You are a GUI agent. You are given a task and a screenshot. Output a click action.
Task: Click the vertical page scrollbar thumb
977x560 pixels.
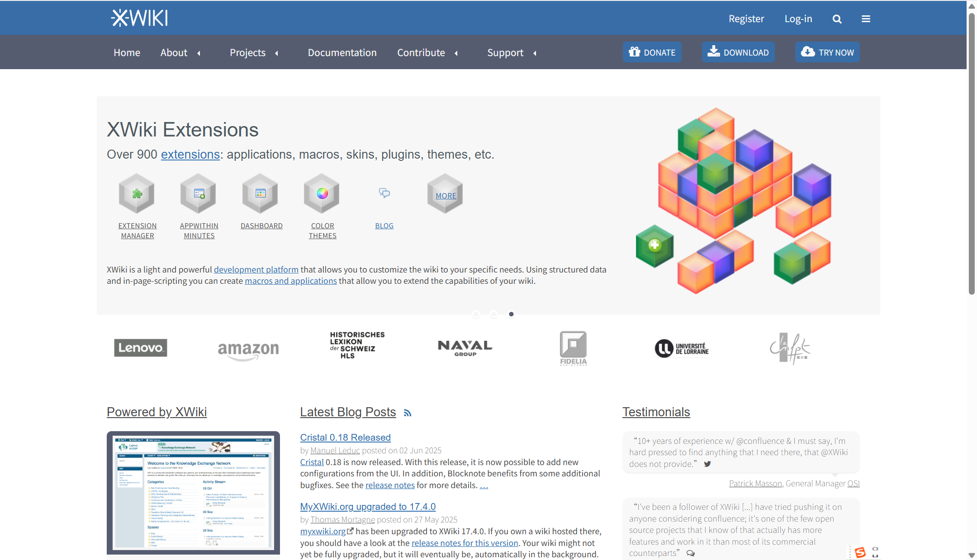click(x=971, y=154)
